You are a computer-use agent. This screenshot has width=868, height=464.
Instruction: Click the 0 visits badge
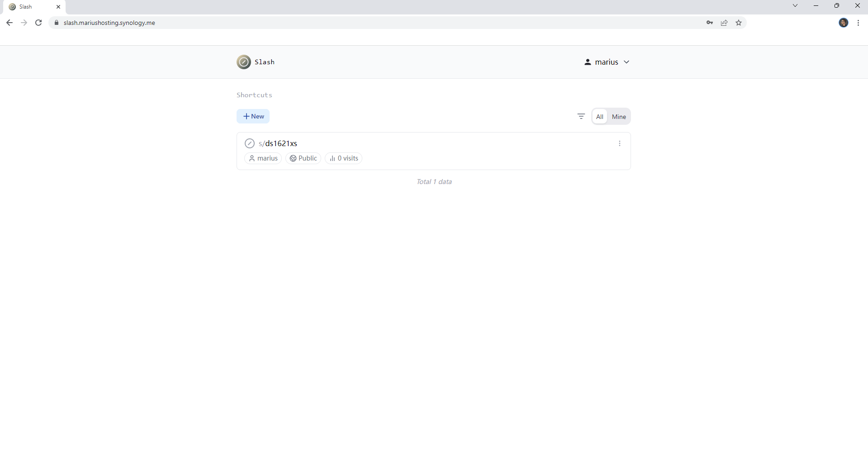(x=344, y=158)
